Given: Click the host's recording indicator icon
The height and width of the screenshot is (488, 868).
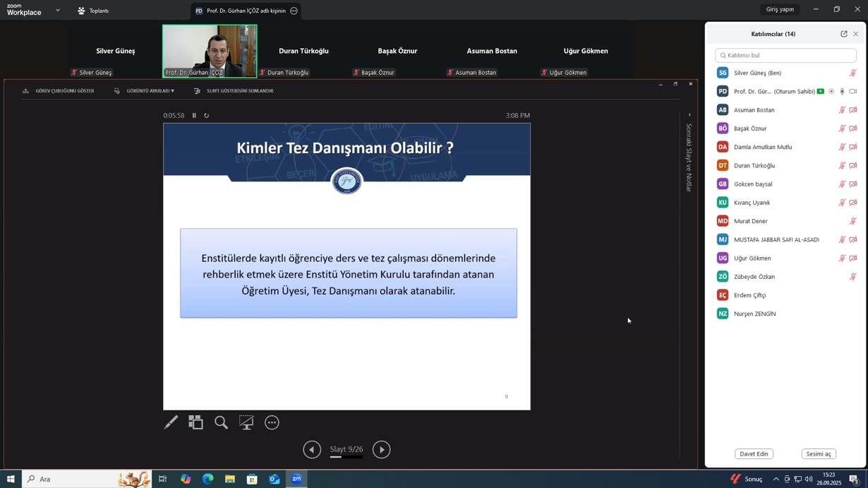Looking at the screenshot, I should pos(831,91).
